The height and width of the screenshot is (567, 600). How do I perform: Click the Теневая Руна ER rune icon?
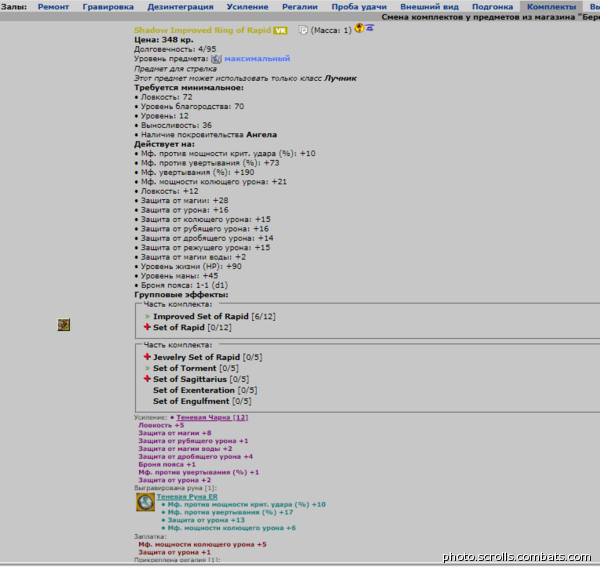(145, 502)
